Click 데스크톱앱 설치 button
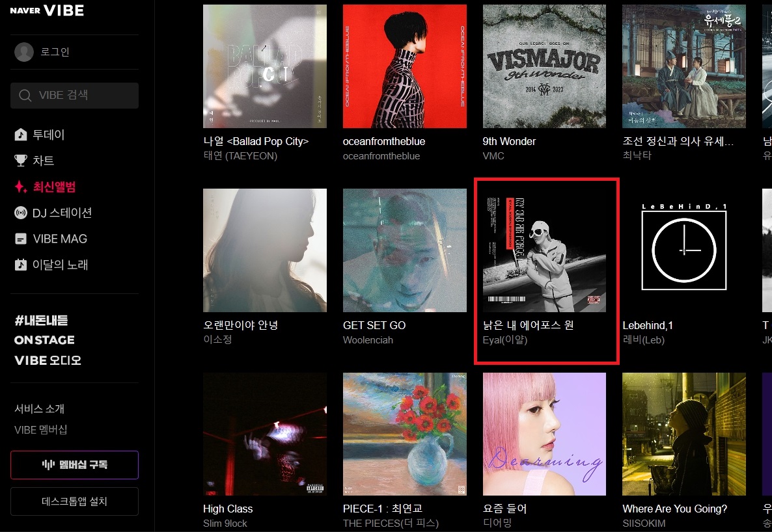 pos(74,501)
